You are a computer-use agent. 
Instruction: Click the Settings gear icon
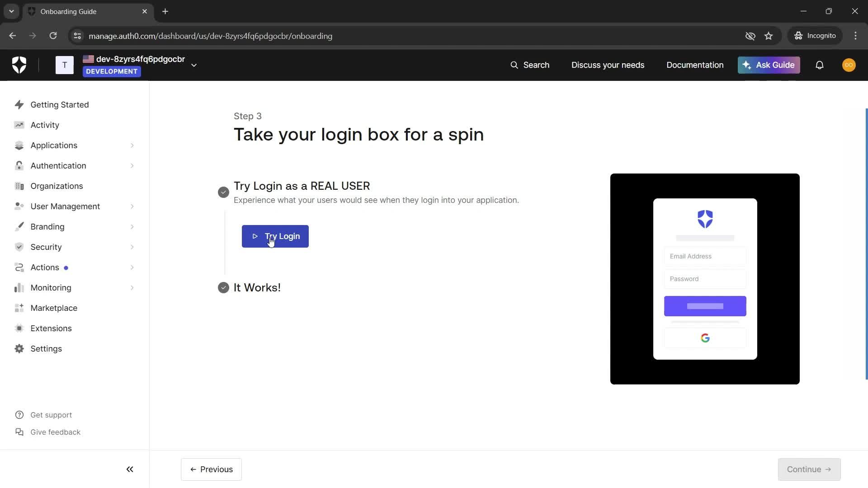click(x=19, y=349)
